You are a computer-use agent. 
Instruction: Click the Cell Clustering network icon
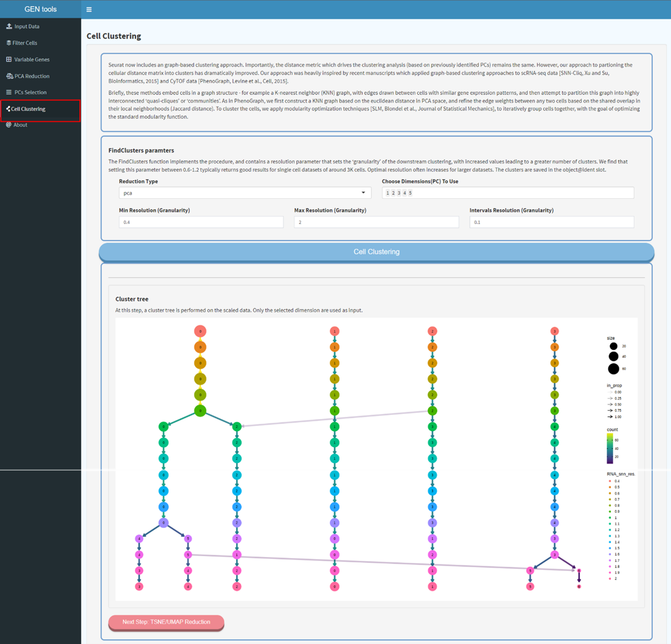click(8, 109)
